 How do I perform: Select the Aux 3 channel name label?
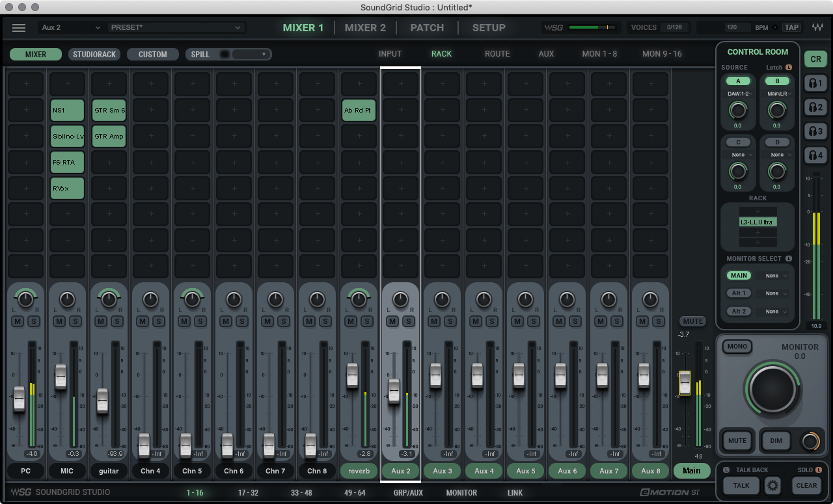click(x=442, y=471)
